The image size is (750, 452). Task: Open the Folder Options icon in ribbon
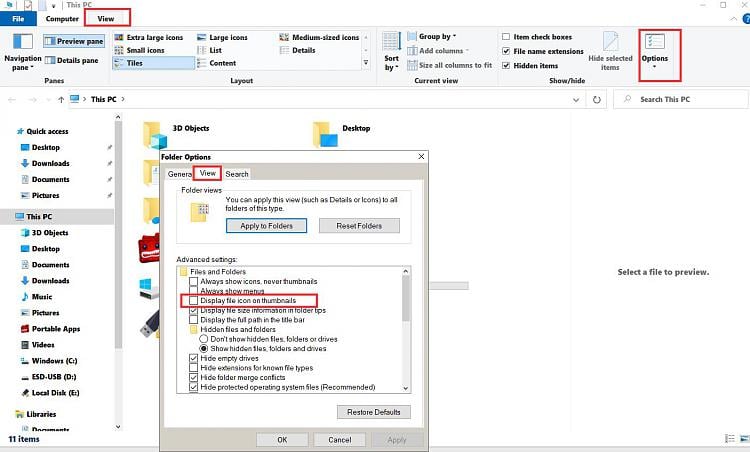(x=654, y=41)
